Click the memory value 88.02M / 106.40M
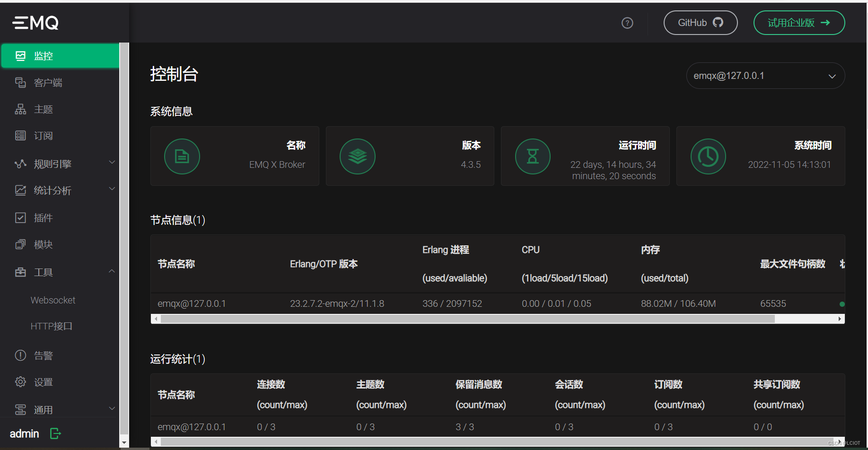 (x=678, y=303)
